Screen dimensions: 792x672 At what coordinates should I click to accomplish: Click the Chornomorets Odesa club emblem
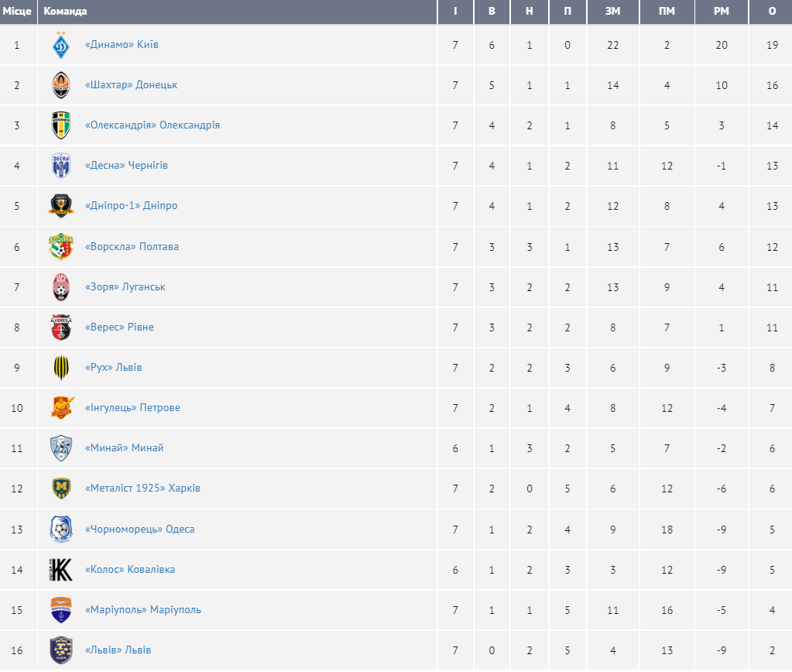click(61, 530)
